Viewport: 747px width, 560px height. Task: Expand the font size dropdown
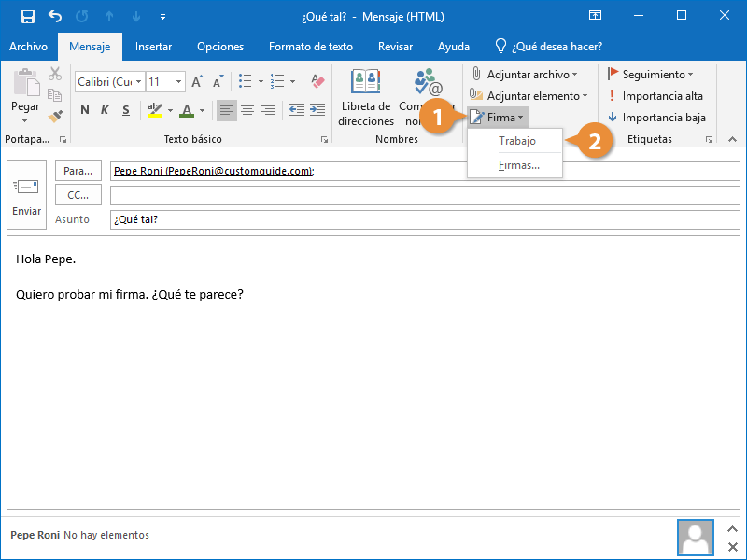click(x=178, y=82)
